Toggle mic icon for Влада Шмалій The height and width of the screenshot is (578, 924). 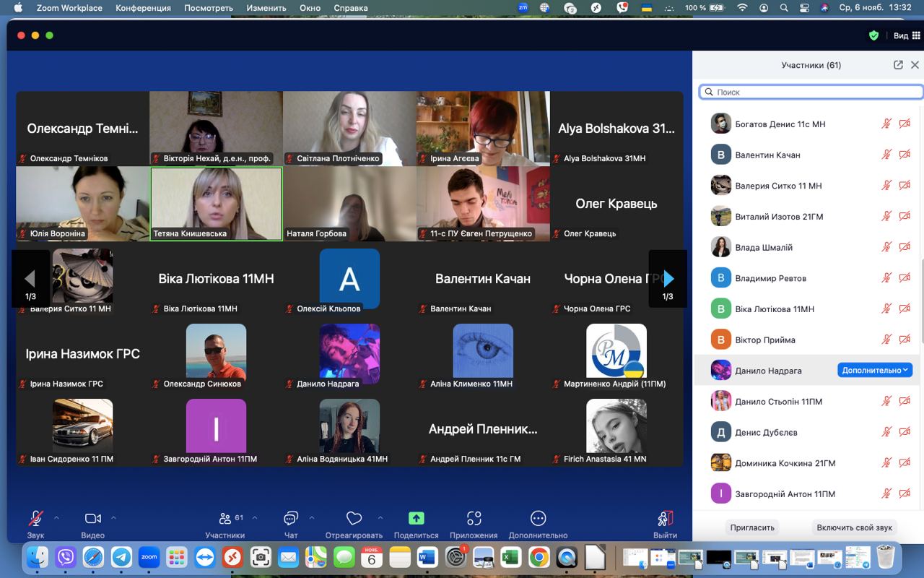click(x=886, y=247)
